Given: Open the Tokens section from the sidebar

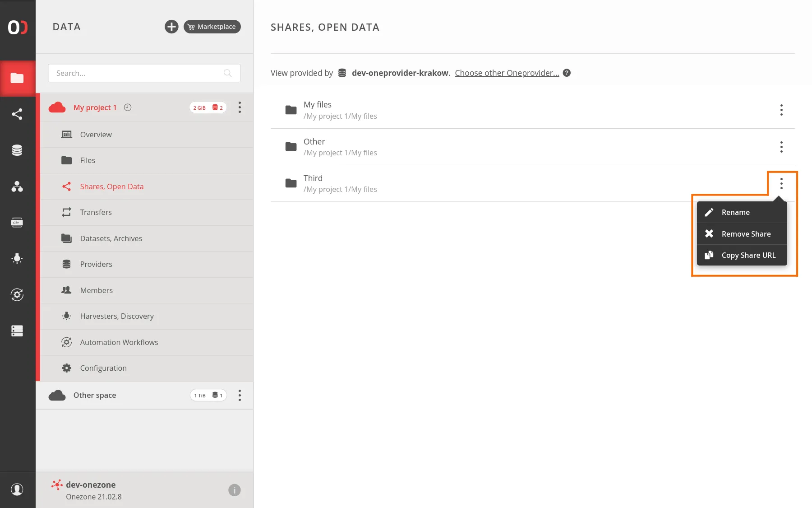Looking at the screenshot, I should (18, 222).
